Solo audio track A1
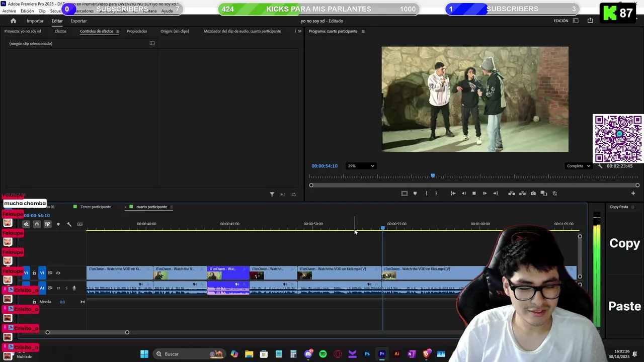Image resolution: width=644 pixels, height=362 pixels. tap(66, 288)
